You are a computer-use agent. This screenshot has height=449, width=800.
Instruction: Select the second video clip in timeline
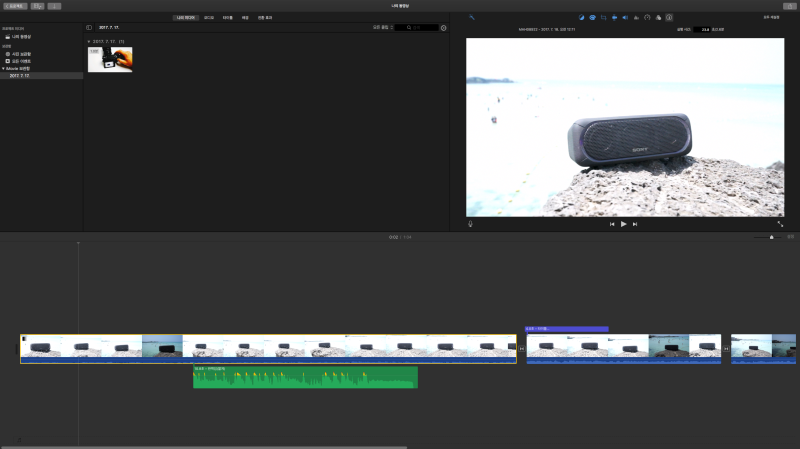(x=623, y=349)
